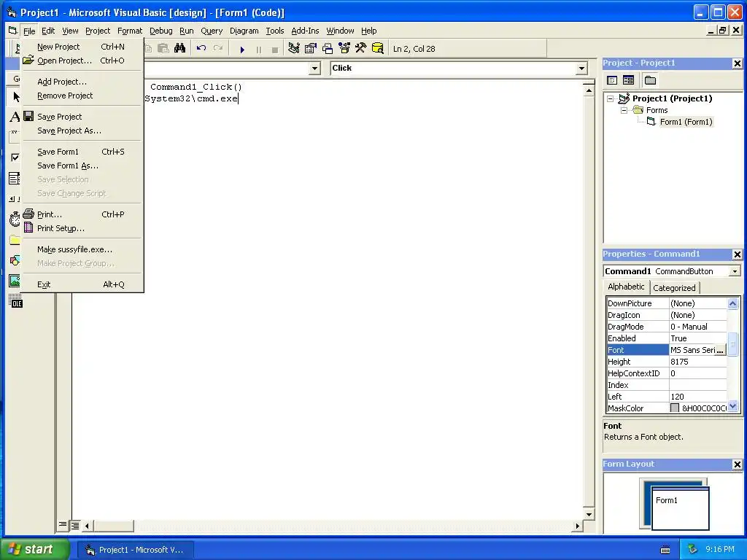Click the Find binoculars toolbar icon
The image size is (747, 560).
tap(179, 49)
